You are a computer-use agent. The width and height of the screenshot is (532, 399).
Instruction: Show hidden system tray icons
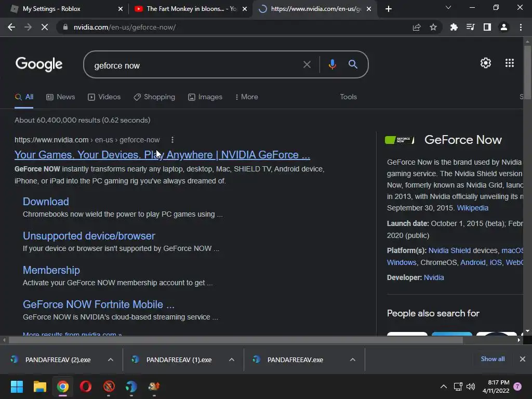(x=444, y=387)
